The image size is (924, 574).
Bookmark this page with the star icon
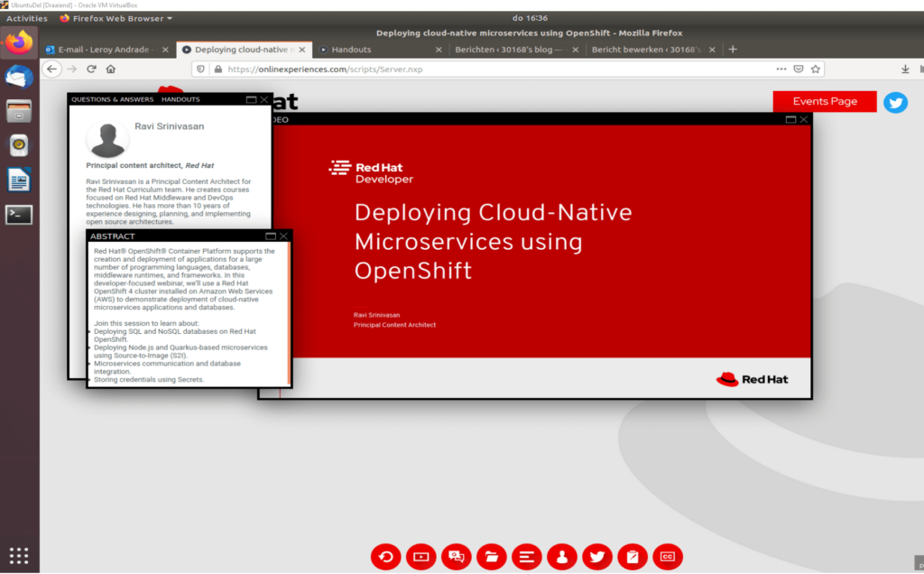tap(816, 69)
